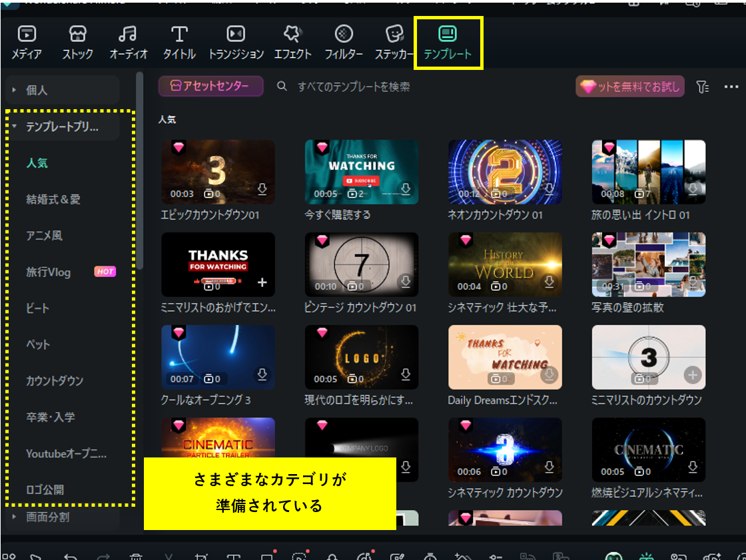Open the Media tab icon

(x=27, y=34)
